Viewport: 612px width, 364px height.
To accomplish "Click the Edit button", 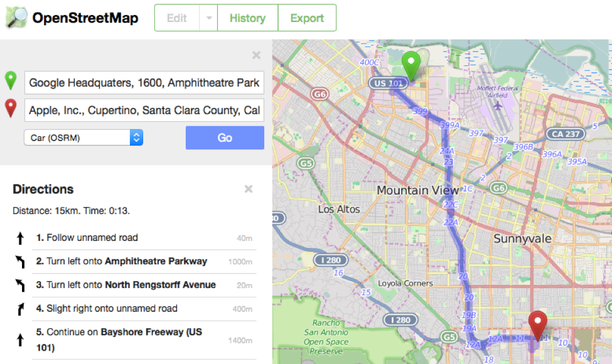I will point(177,18).
